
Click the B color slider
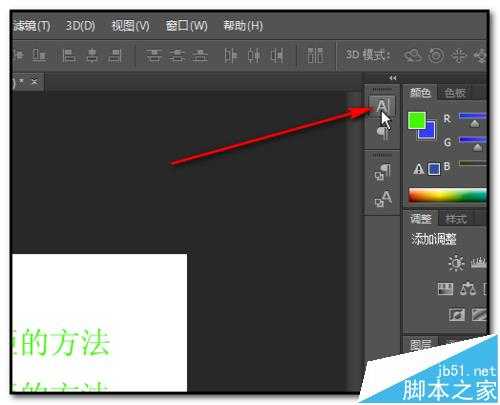coord(473,163)
